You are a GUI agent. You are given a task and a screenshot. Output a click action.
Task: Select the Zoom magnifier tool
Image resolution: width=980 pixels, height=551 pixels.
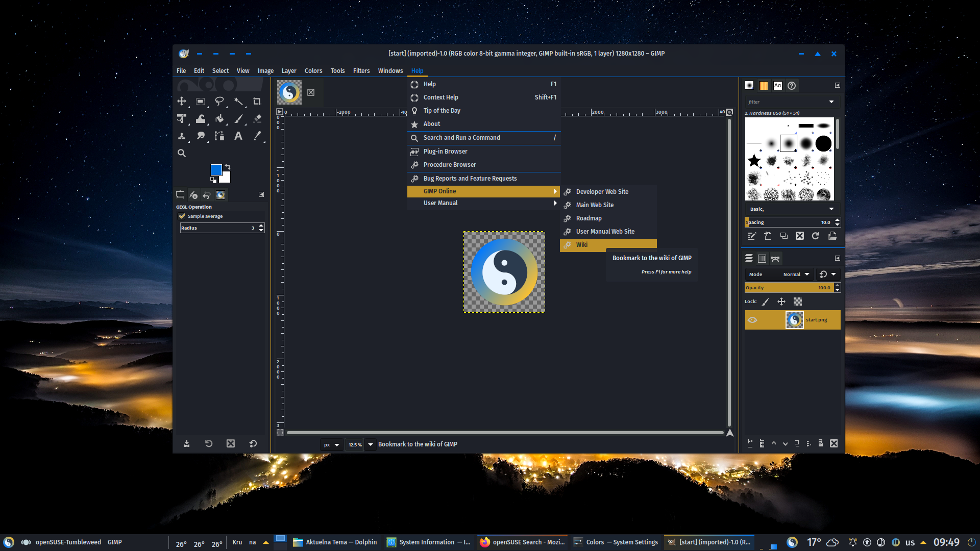pos(182,153)
